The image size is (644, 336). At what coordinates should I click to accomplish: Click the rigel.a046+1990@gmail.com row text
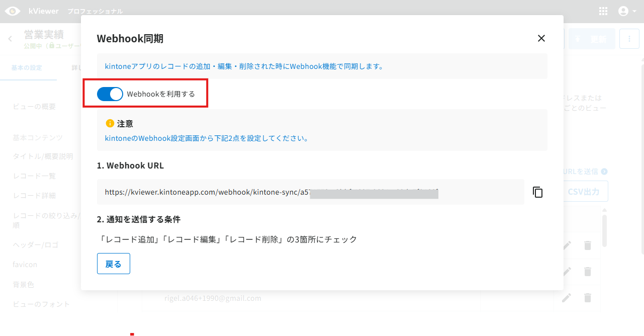[x=213, y=298]
